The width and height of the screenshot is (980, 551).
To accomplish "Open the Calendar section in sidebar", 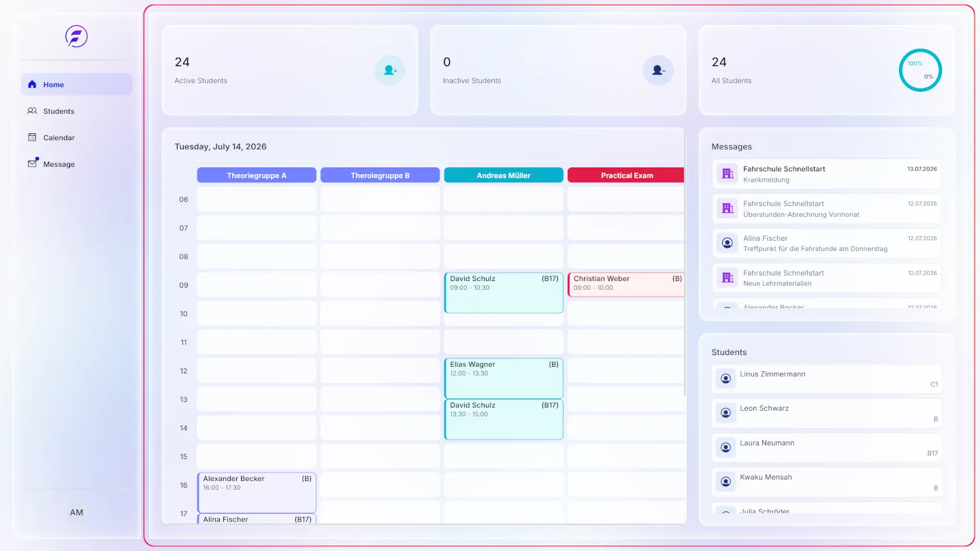I will point(76,137).
